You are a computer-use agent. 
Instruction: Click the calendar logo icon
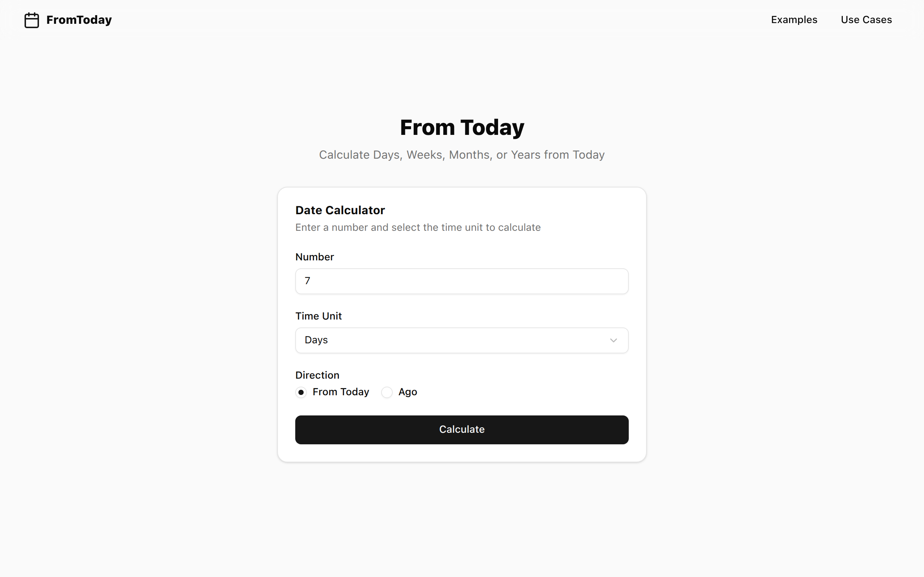coord(32,20)
